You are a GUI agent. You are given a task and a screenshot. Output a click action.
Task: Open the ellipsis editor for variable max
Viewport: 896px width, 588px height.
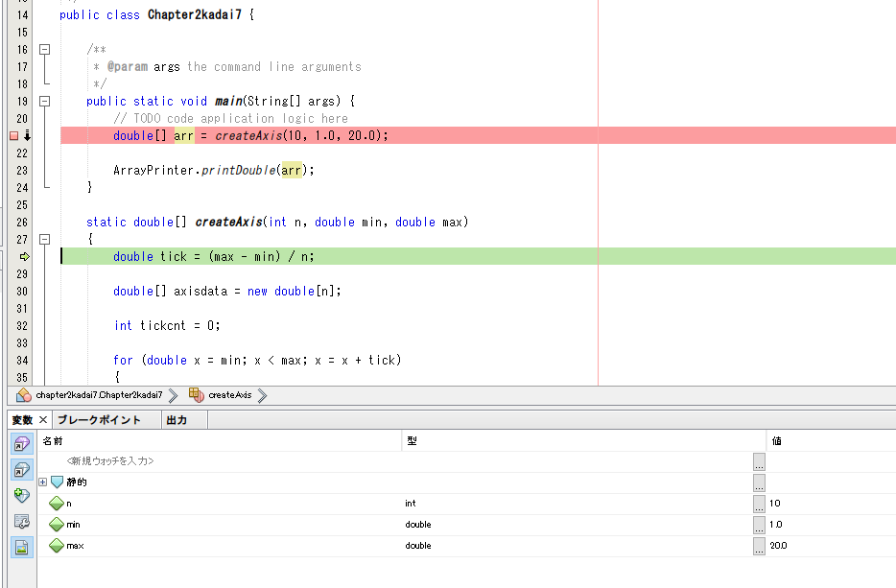coord(759,547)
